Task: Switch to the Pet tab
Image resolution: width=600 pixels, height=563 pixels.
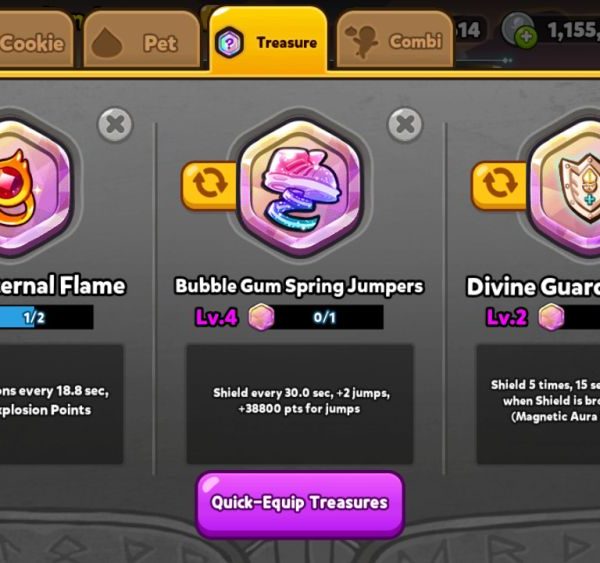Action: (x=142, y=40)
